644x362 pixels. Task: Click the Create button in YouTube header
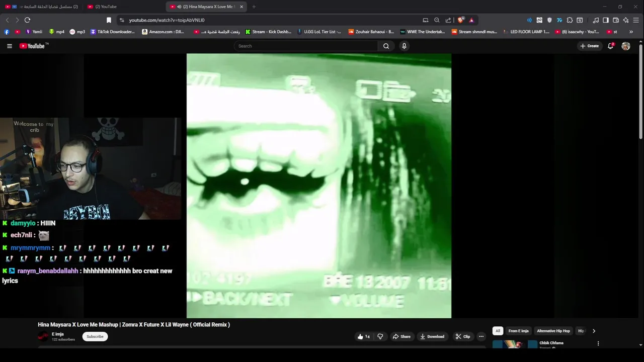point(589,46)
